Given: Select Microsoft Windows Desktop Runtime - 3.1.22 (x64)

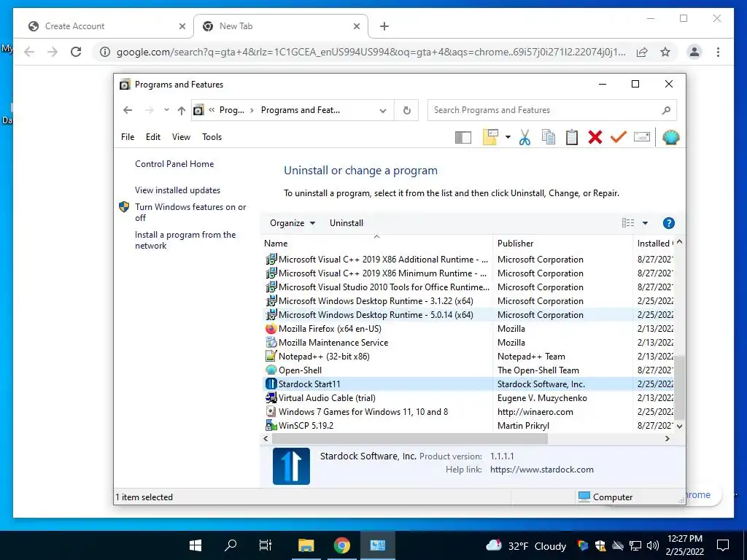Looking at the screenshot, I should (469, 301).
